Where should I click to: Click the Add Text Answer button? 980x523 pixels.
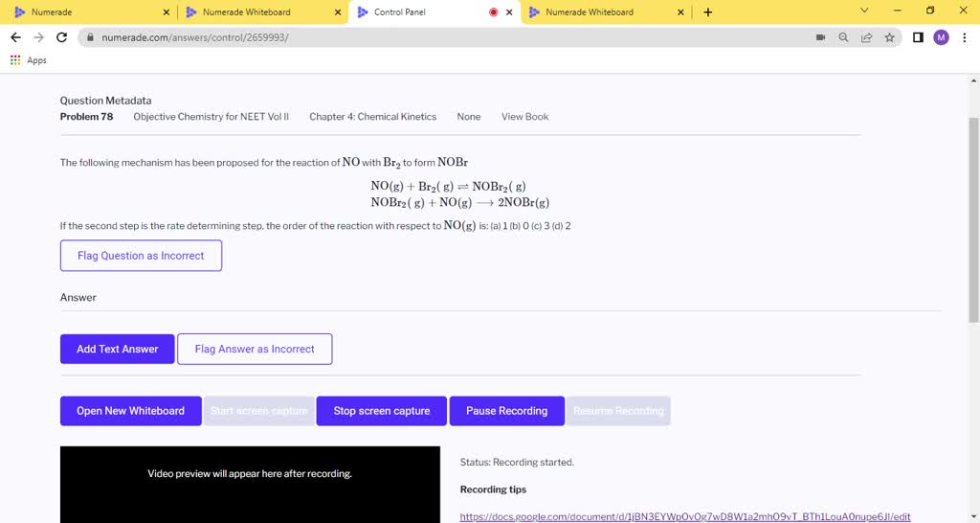coord(117,349)
